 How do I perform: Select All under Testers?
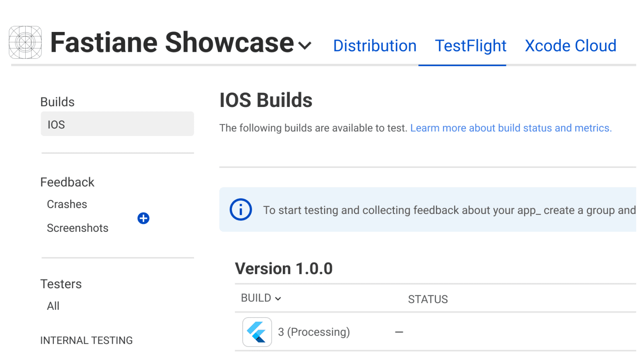click(53, 306)
